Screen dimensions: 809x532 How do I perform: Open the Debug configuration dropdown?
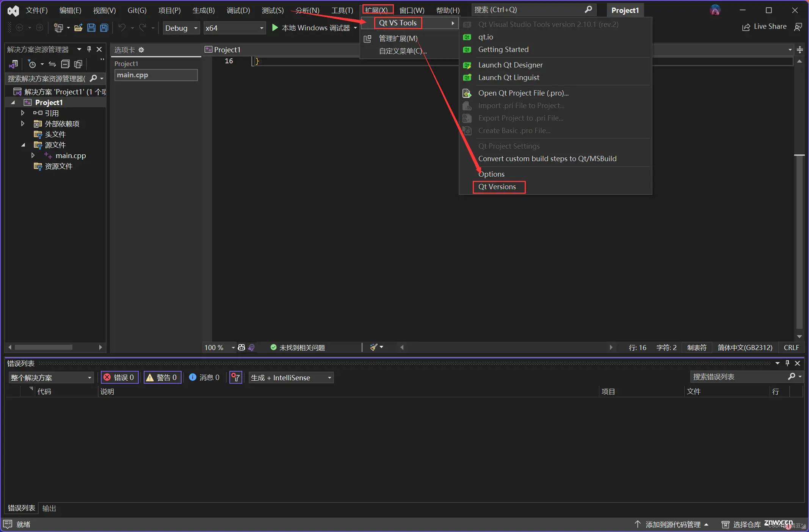[181, 28]
